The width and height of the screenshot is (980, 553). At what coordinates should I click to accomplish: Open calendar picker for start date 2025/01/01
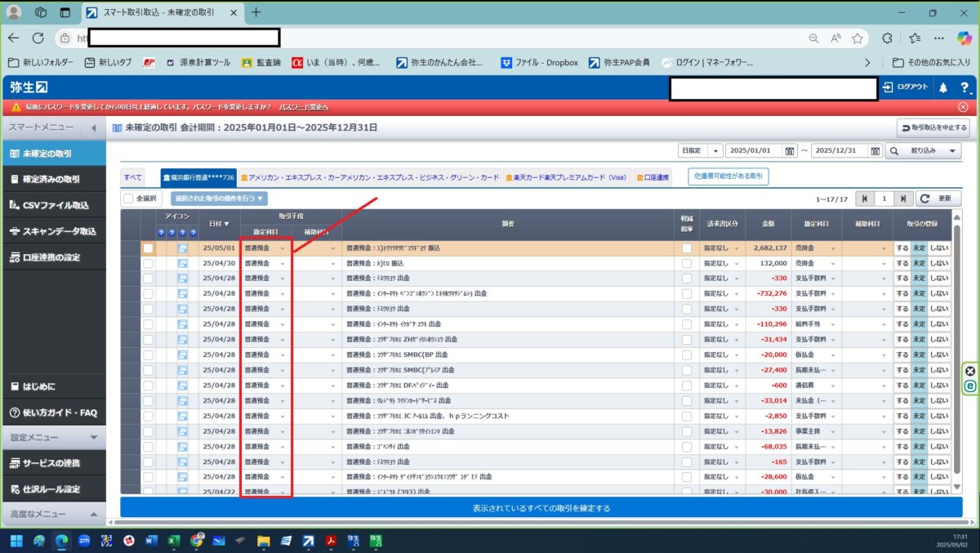coord(790,151)
